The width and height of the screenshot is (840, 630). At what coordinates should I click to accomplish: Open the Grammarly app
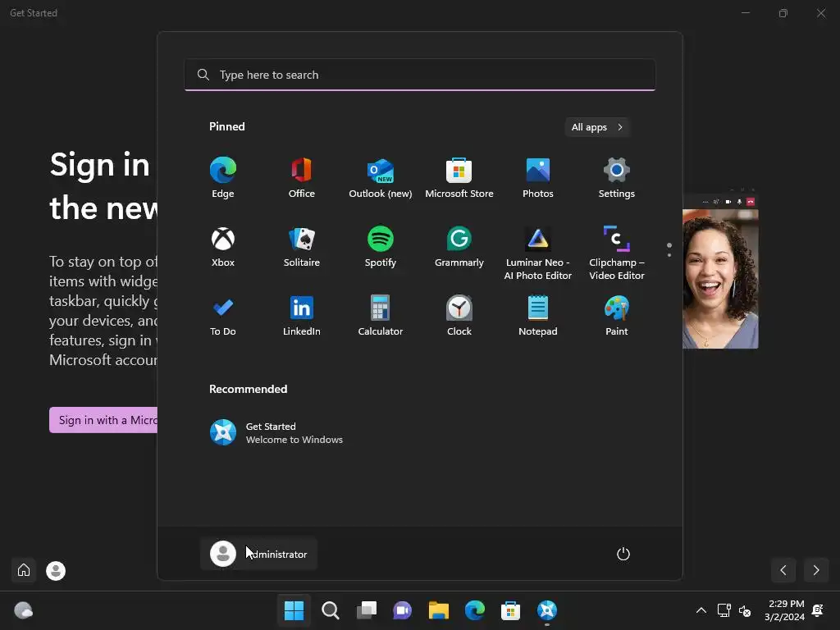(x=459, y=247)
